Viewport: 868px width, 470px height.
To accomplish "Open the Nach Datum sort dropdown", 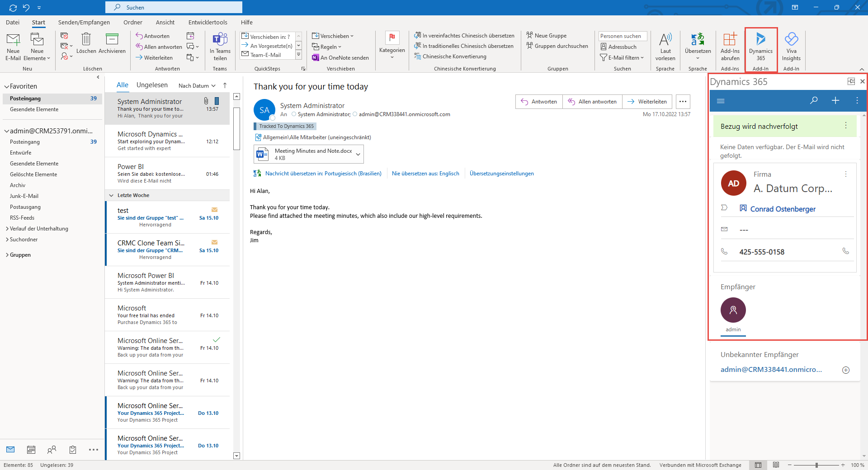I will 197,85.
